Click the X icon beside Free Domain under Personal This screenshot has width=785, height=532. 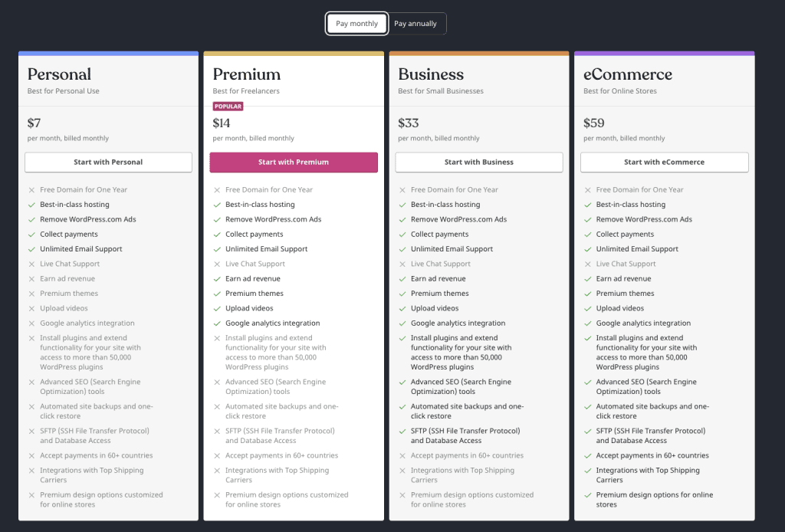point(31,189)
